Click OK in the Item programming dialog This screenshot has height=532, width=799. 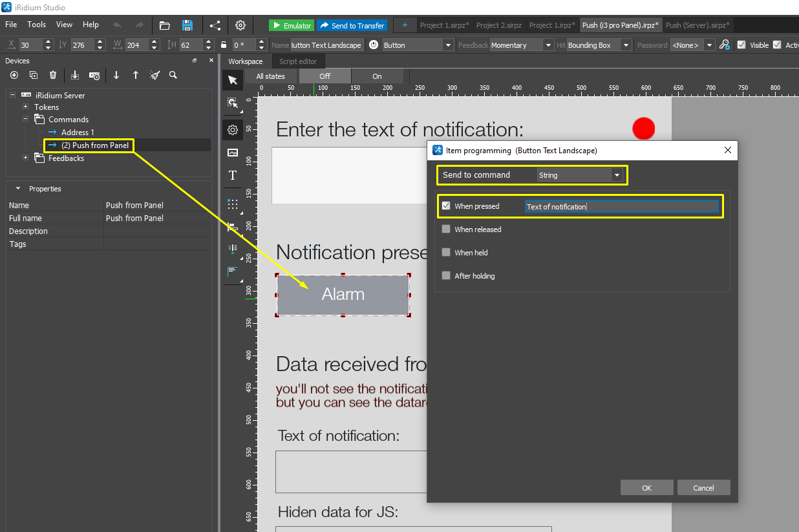646,488
